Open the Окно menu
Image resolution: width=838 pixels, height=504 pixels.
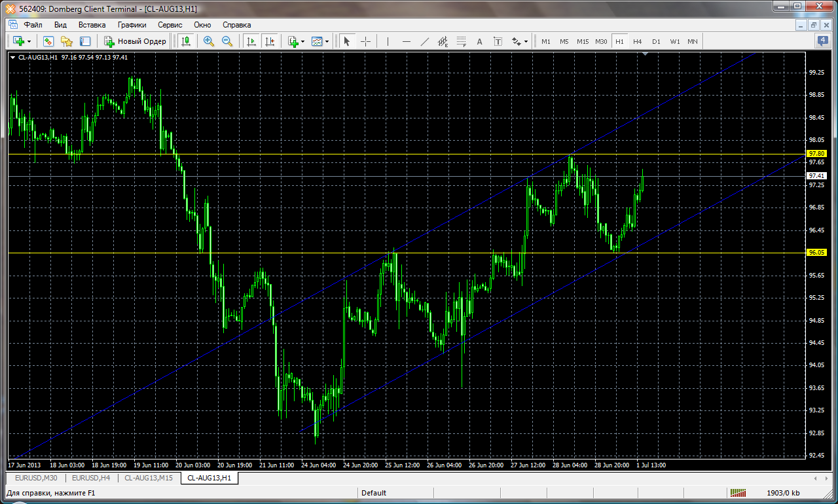coord(203,25)
